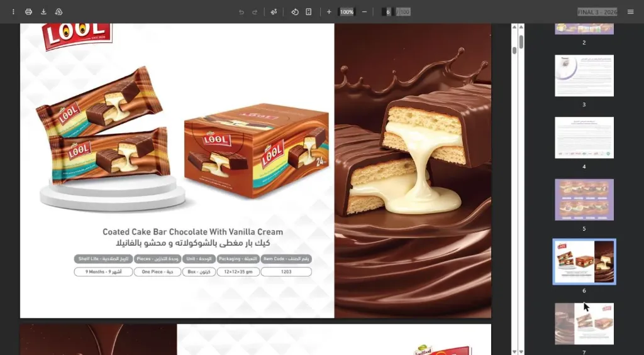Screen dimensions: 644x355
Task: Click document scrollbar up arrow
Action: 514,26
